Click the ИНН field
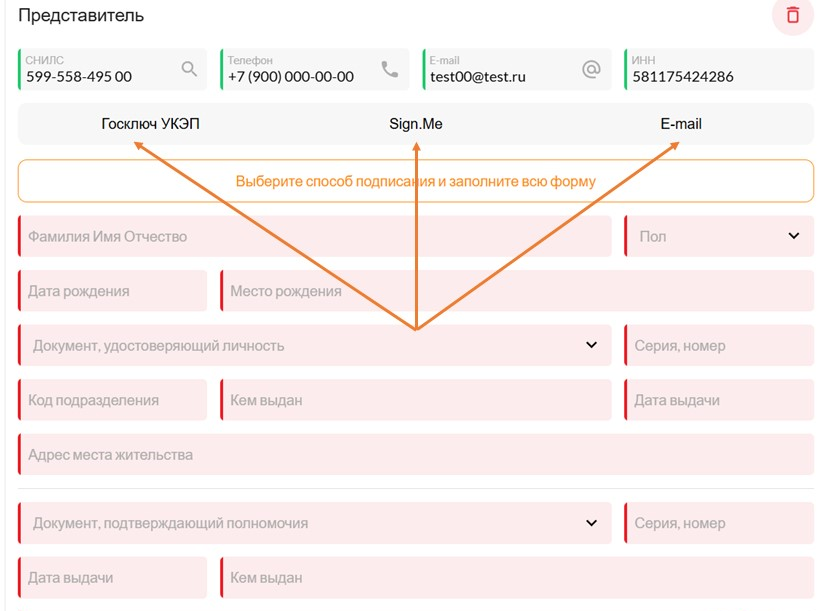The width and height of the screenshot is (839, 611). (719, 70)
